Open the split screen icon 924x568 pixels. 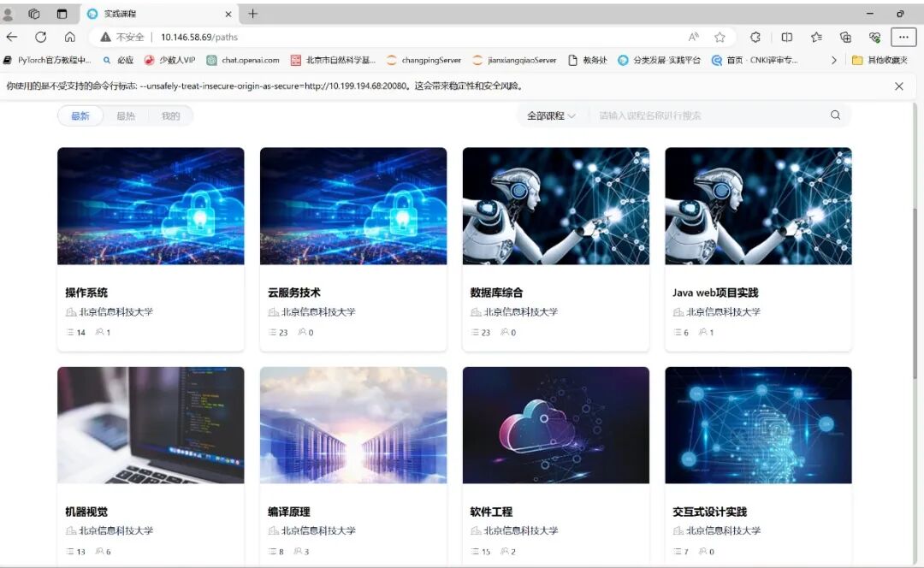point(787,37)
